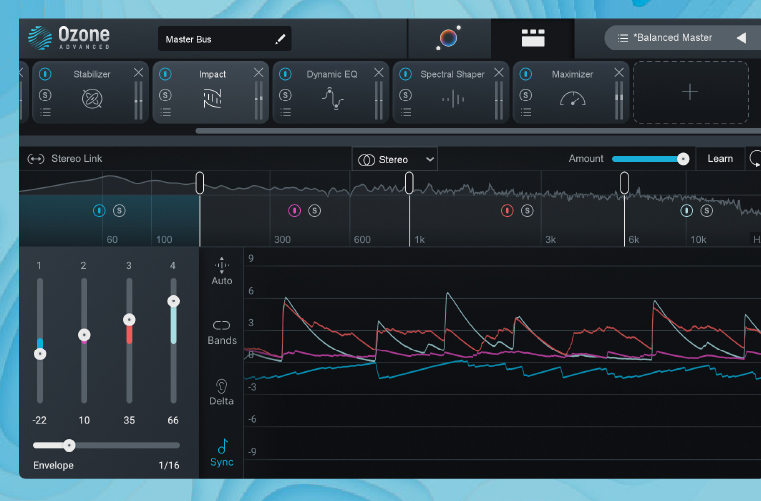Viewport: 761px width, 501px height.
Task: Enable the Auto mode
Action: coord(222,271)
